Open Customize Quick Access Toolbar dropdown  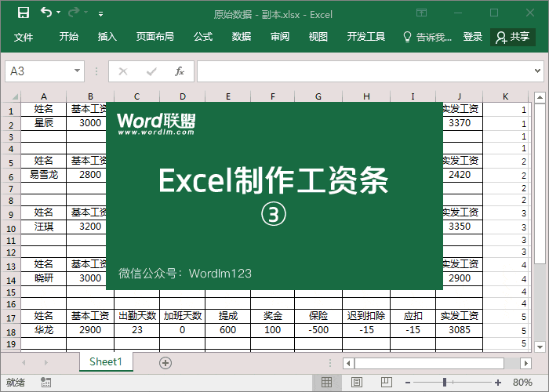(100, 14)
